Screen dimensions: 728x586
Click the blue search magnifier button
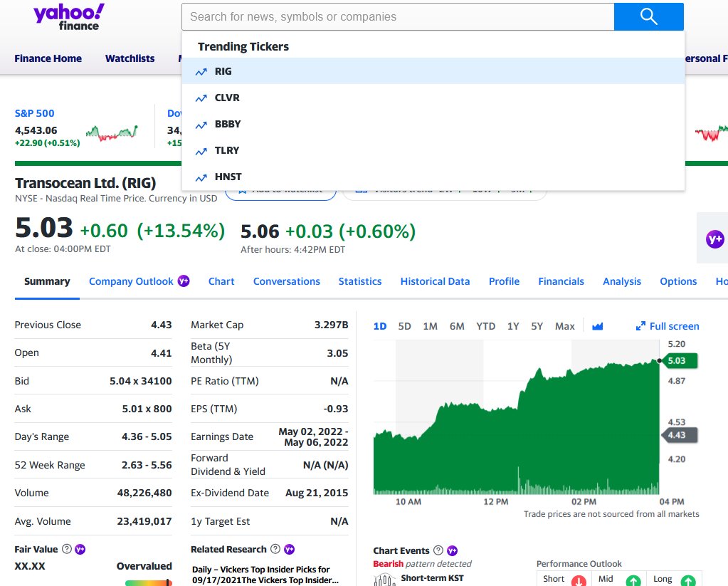coord(648,16)
